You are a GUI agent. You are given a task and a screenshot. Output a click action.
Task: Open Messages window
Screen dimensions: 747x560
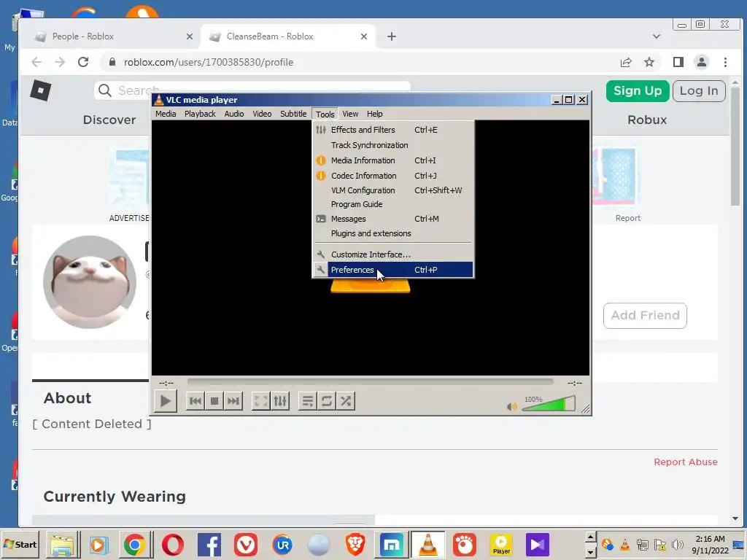click(x=393, y=219)
